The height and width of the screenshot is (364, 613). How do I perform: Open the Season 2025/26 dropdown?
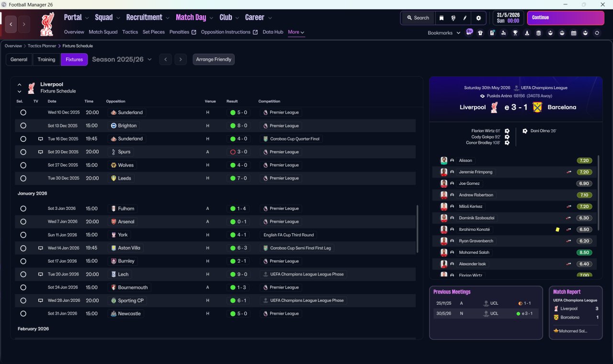[x=122, y=59]
